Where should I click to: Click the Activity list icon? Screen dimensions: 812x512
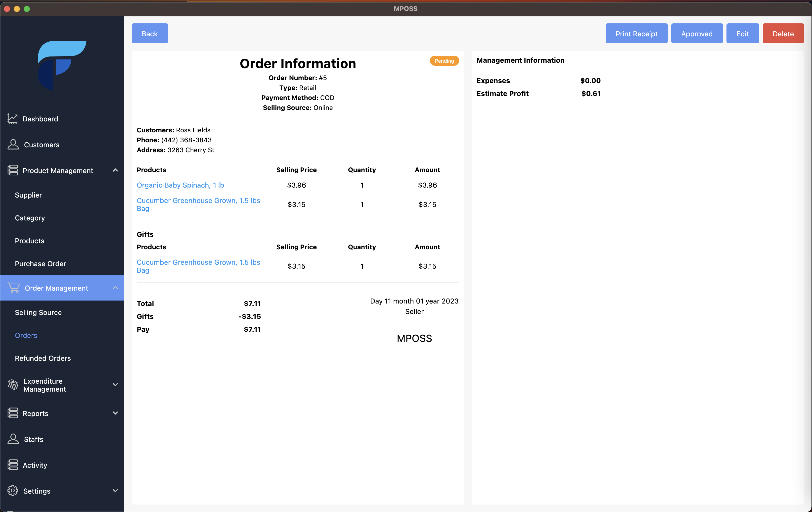pyautogui.click(x=12, y=465)
